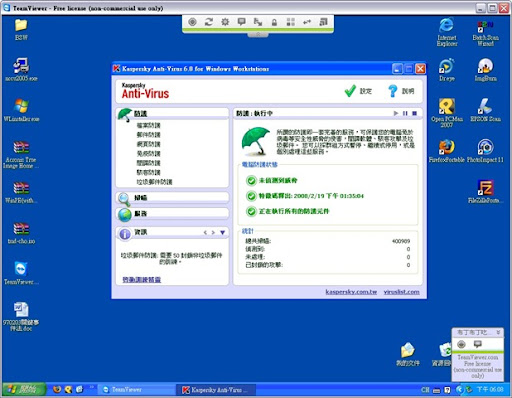
Task: Collapse the TeamViewer toolbar with the bottom handle
Action: tap(258, 35)
